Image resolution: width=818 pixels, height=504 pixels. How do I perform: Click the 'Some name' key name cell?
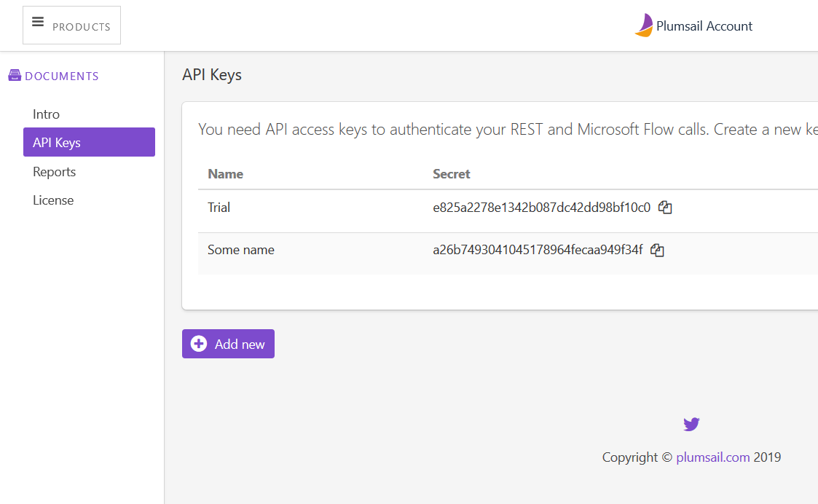point(241,250)
